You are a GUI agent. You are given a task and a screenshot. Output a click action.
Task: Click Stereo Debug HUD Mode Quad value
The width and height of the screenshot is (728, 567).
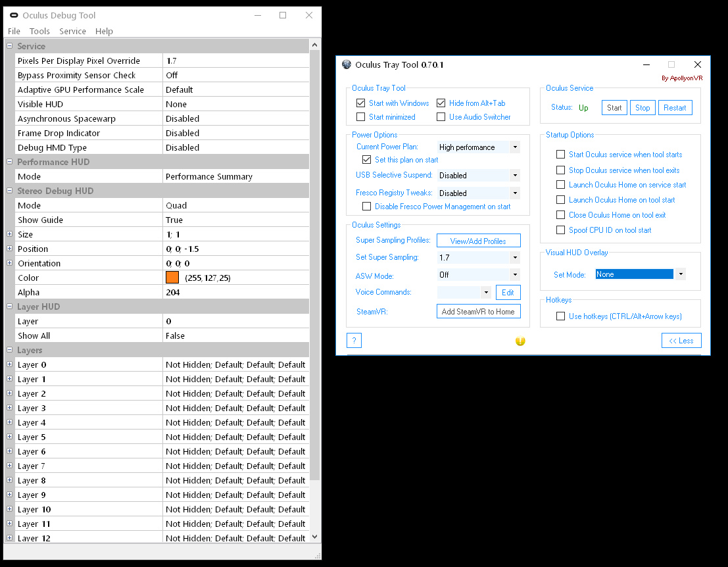pos(236,205)
